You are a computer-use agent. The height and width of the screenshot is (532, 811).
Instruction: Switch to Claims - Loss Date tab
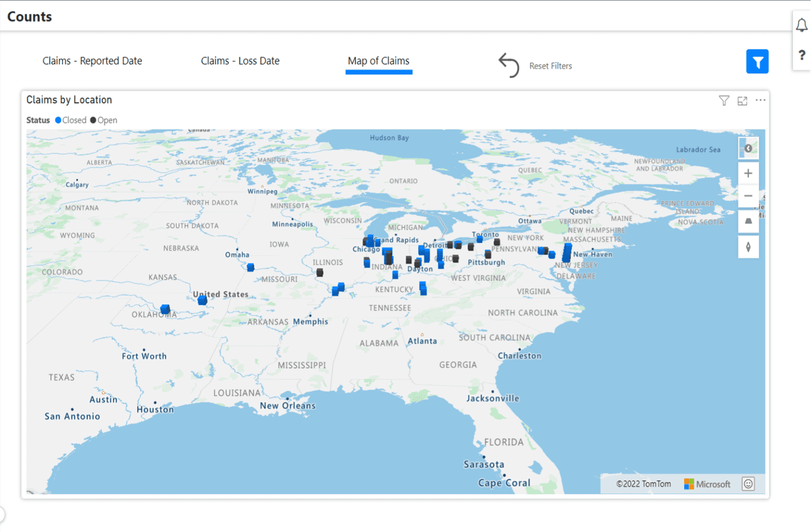[240, 61]
